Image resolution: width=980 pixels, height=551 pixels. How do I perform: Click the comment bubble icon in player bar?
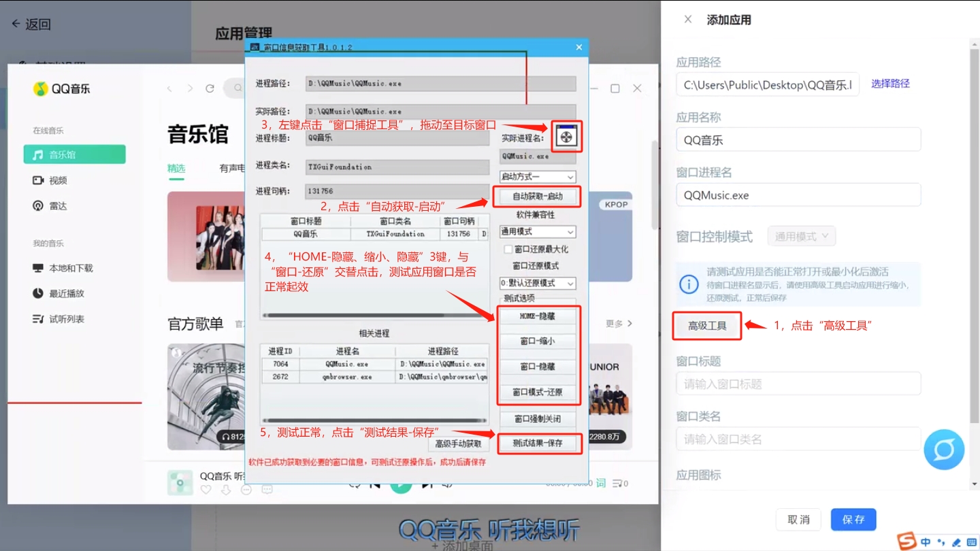click(267, 490)
